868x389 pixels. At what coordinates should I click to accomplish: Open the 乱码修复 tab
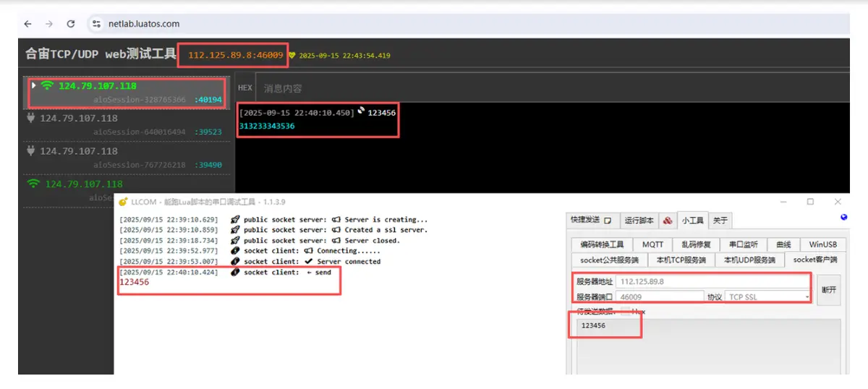pos(697,244)
